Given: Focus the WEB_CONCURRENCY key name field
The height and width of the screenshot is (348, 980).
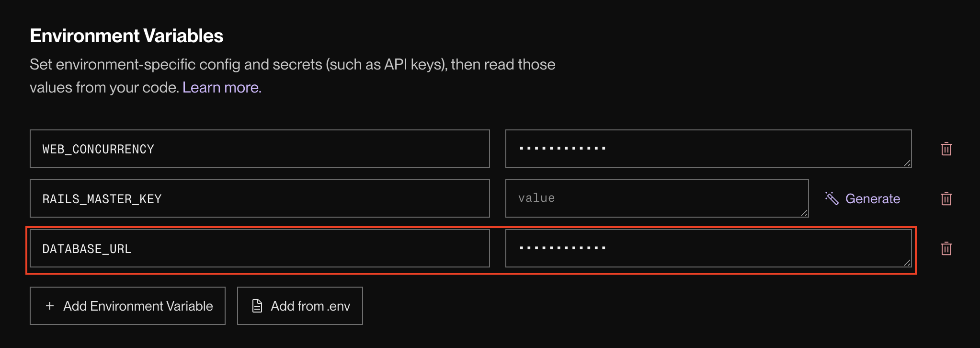Looking at the screenshot, I should click(x=260, y=149).
